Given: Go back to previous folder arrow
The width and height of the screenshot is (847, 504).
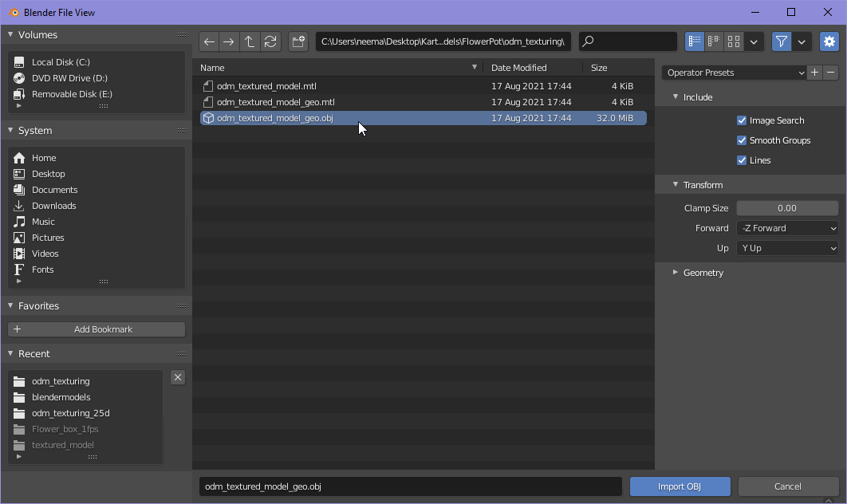Looking at the screenshot, I should 209,41.
